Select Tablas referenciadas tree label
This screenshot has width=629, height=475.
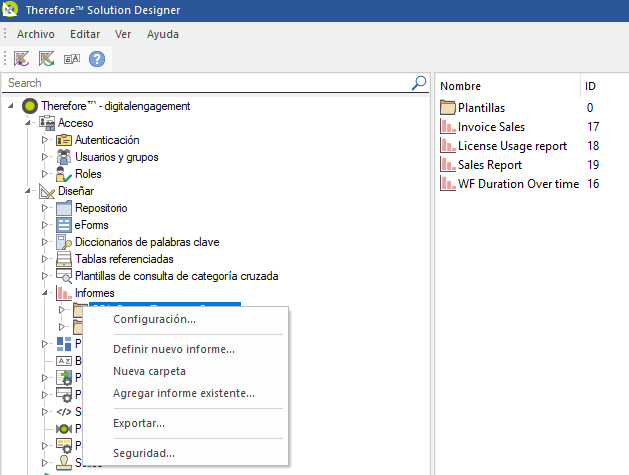pos(124,259)
